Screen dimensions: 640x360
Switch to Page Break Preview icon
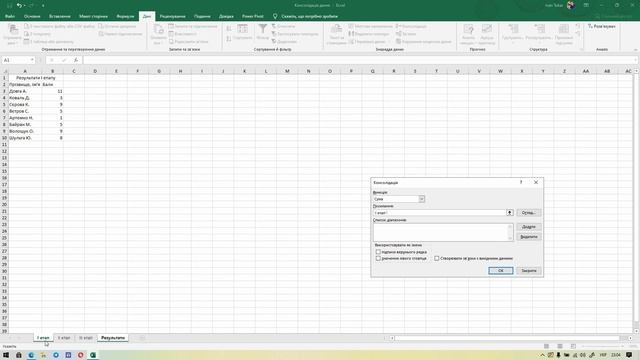pos(573,346)
